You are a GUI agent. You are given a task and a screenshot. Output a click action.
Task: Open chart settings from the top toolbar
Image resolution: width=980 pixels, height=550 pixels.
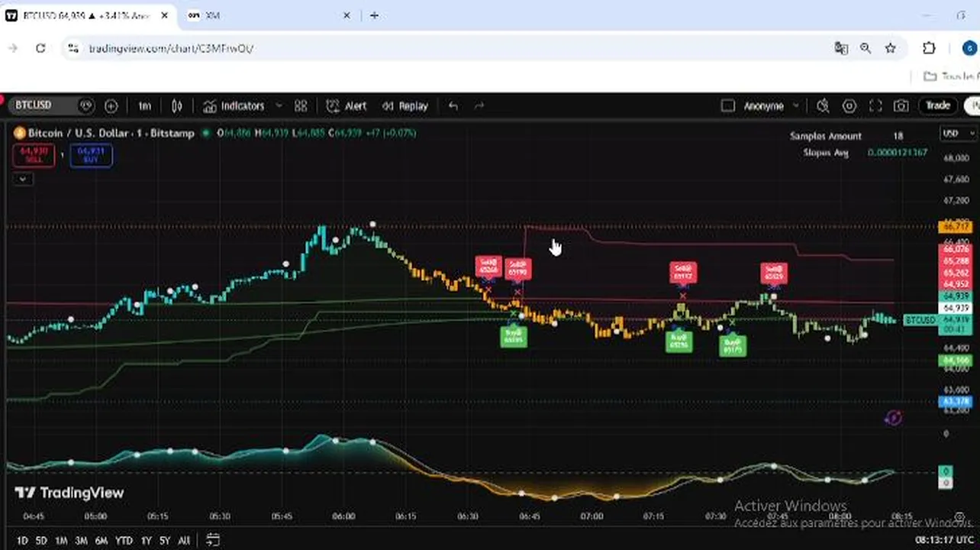849,106
